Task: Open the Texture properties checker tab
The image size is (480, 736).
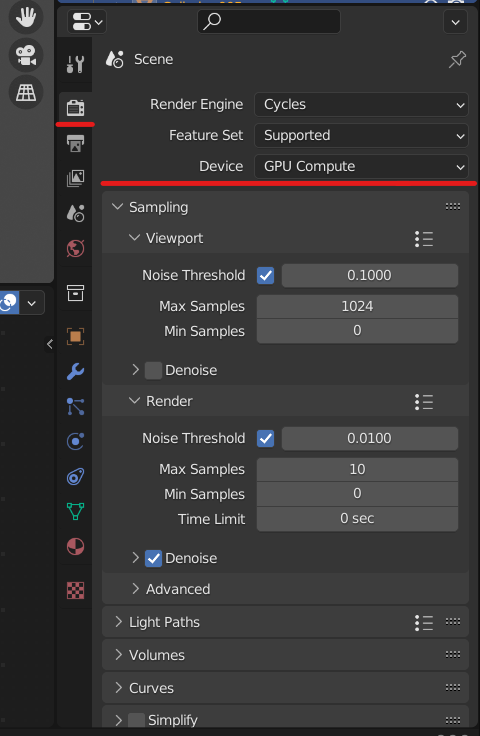Action: pos(75,590)
